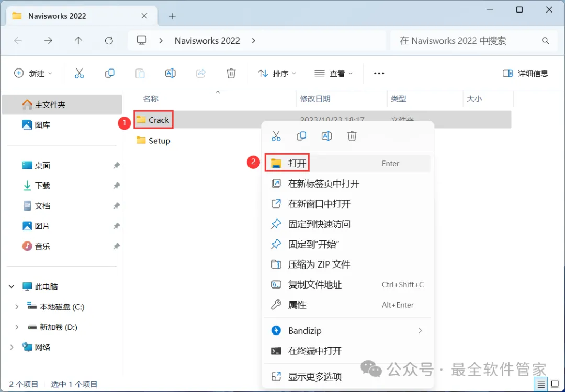The image size is (565, 392).
Task: Open the 查看 view dropdown
Action: tap(333, 73)
